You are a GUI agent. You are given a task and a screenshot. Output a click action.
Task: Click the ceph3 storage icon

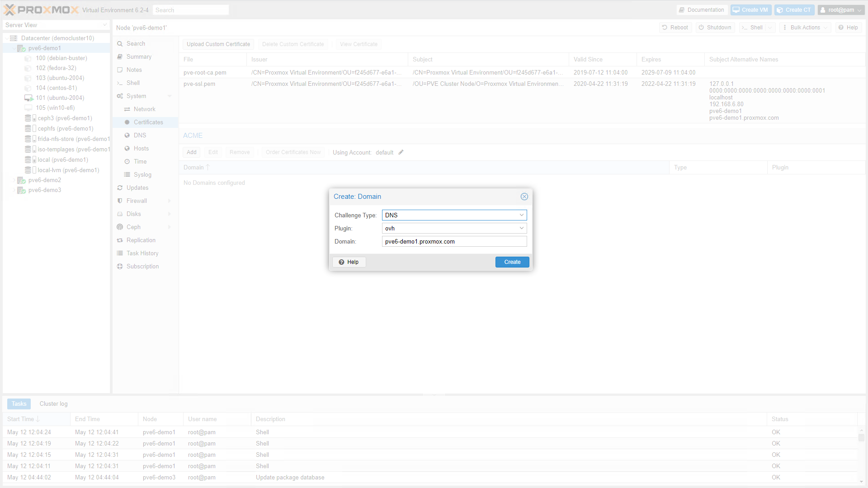[x=30, y=118]
